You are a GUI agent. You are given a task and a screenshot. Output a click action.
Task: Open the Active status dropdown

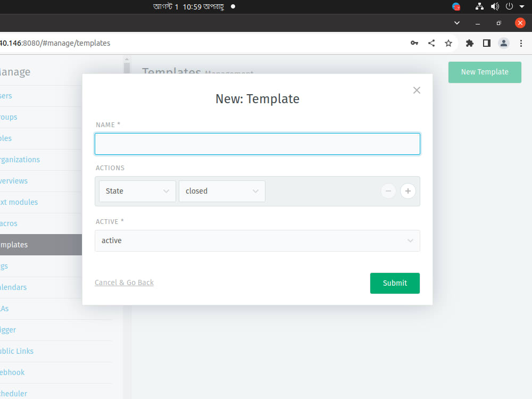(x=257, y=240)
